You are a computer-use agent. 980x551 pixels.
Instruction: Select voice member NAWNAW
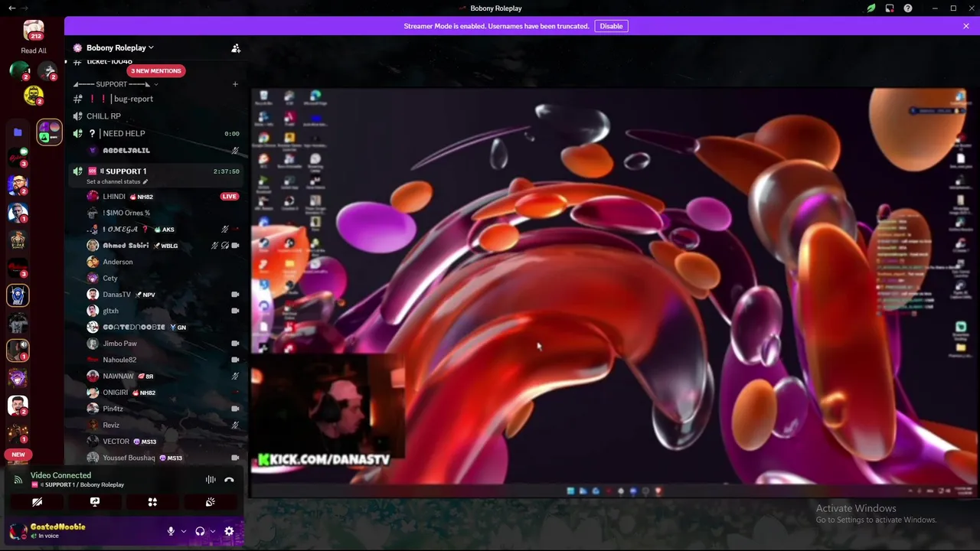tap(162, 376)
